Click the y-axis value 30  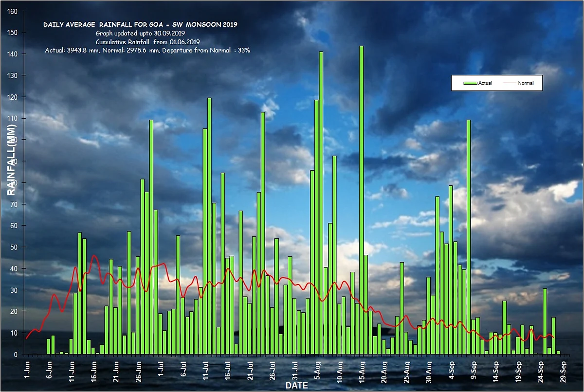pos(14,290)
